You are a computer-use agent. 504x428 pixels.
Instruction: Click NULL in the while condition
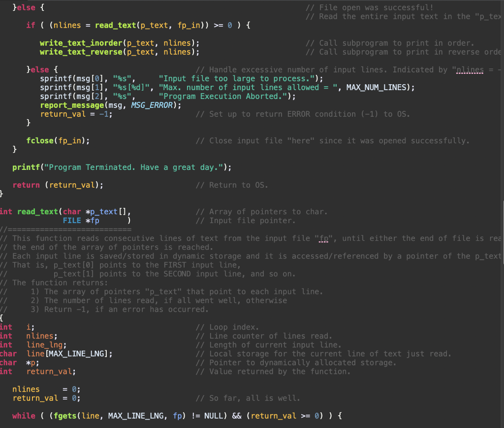[214, 416]
